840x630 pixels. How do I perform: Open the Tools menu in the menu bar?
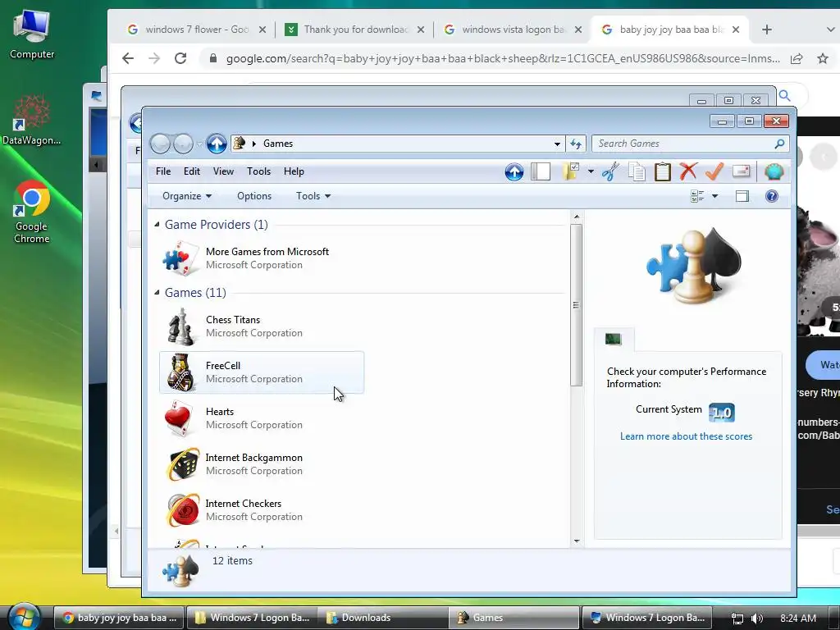click(258, 171)
